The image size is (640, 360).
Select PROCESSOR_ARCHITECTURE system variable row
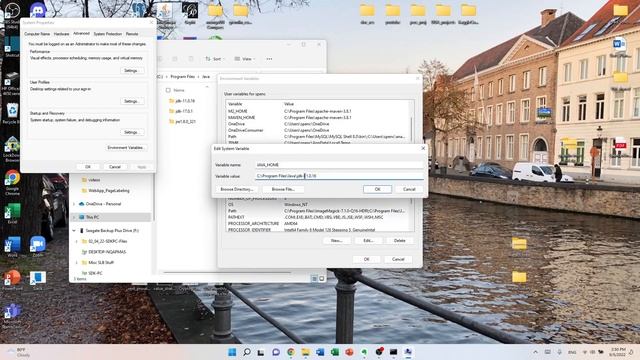pyautogui.click(x=318, y=224)
